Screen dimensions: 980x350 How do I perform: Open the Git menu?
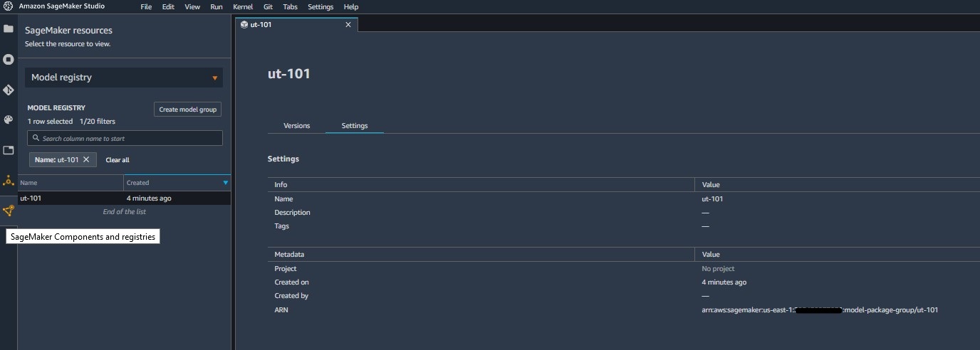click(269, 6)
